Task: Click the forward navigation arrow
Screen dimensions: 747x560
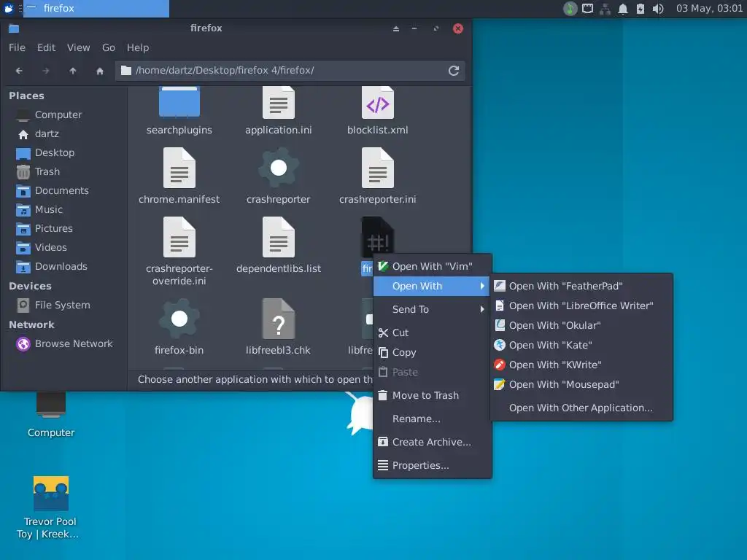Action: (46, 71)
